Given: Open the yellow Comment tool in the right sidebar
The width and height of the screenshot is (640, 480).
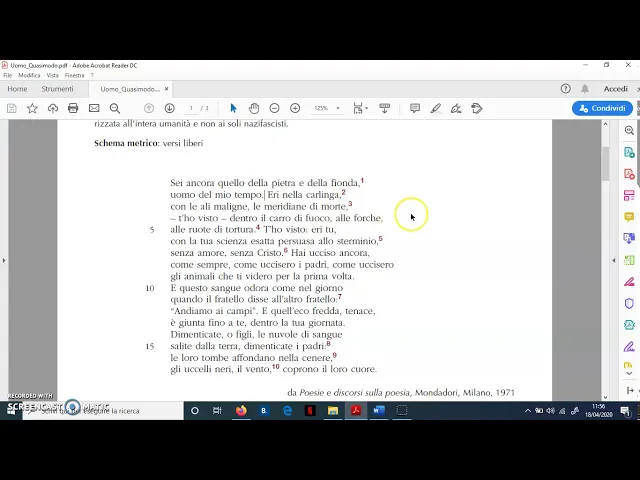Looking at the screenshot, I should coord(629,216).
